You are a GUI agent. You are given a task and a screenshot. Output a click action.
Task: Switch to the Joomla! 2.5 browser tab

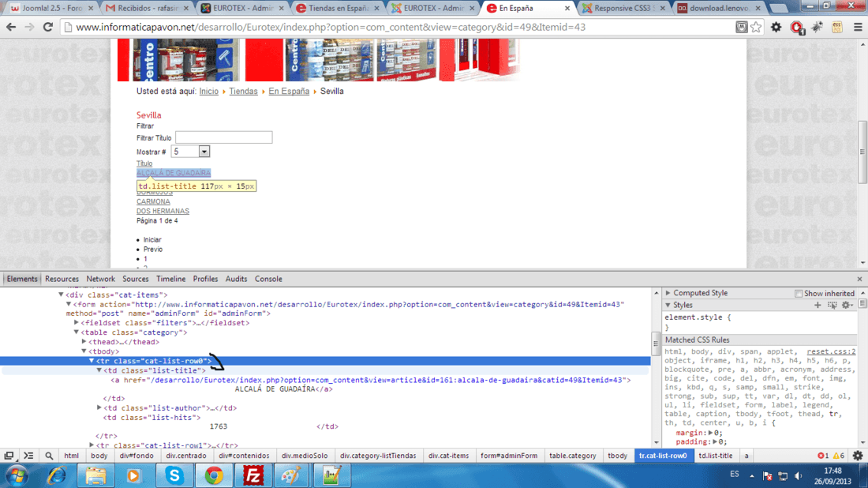51,9
